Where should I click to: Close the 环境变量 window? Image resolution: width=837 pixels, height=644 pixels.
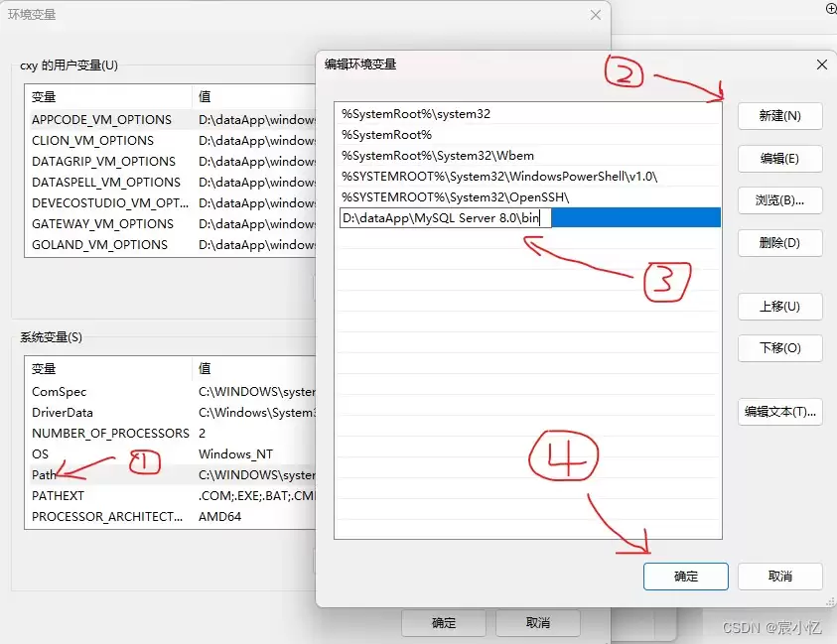tap(596, 15)
